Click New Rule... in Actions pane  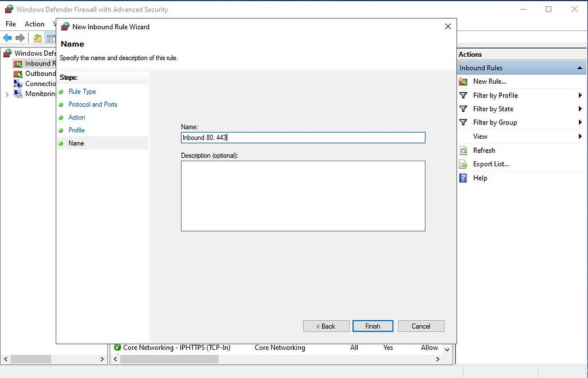tap(489, 81)
